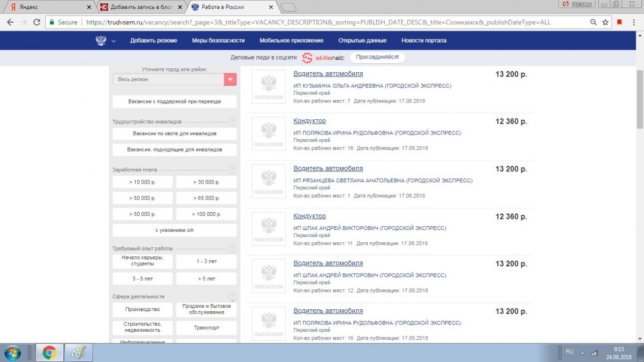Viewport: 644px width, 362px height.
Task: Switch to the Яндекс browser tab
Action: (x=45, y=6)
